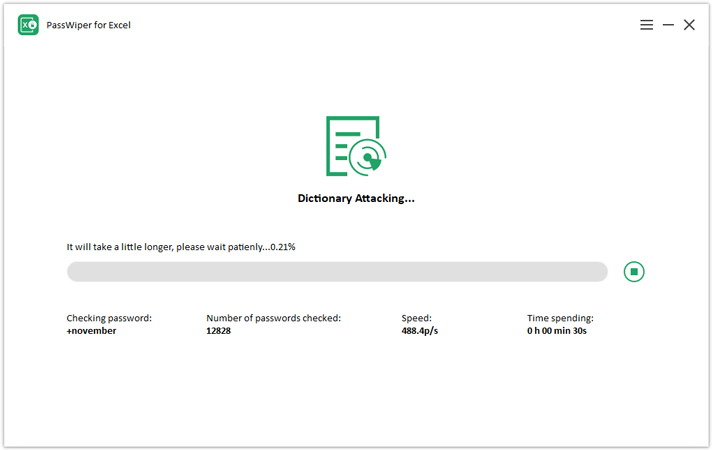
Task: Open the hamburger menu
Action: click(647, 25)
